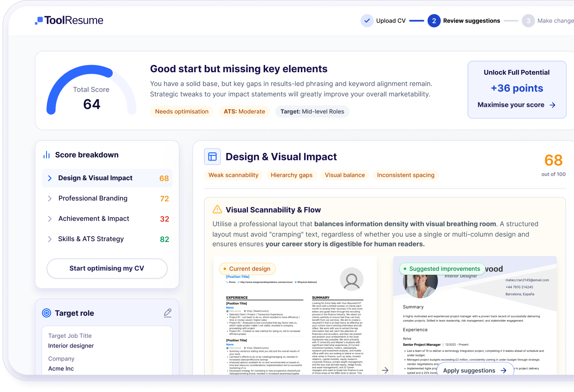
Task: Select the Design & Visual Impact row
Action: pos(107,178)
